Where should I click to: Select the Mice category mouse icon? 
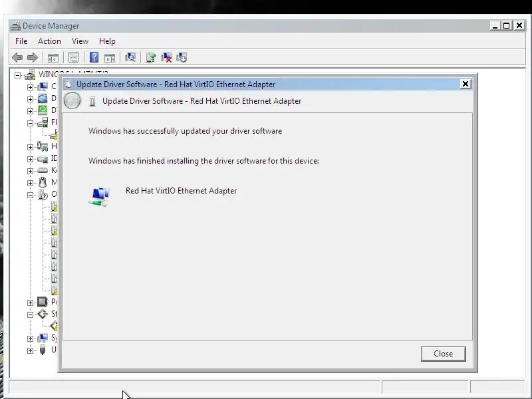43,182
